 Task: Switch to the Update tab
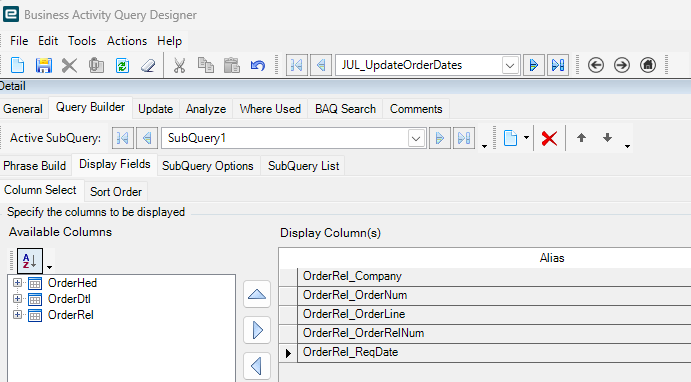click(156, 109)
